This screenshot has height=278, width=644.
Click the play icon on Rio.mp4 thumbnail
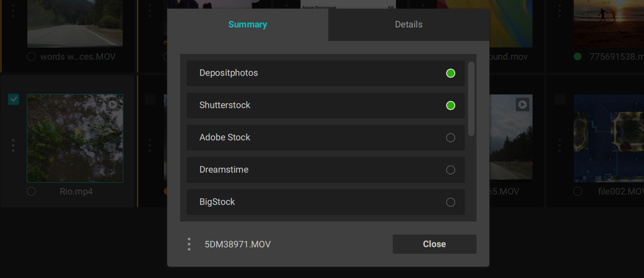coord(113,105)
